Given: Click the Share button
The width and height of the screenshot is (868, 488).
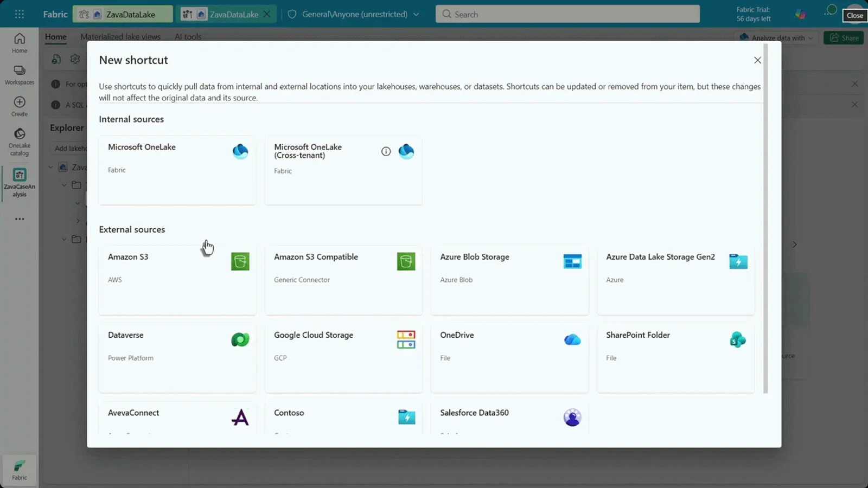Looking at the screenshot, I should pos(844,37).
